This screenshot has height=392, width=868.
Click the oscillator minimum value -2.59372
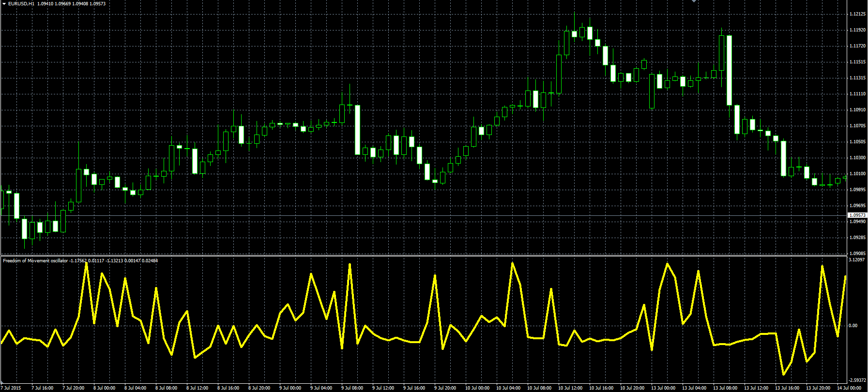coord(857,380)
